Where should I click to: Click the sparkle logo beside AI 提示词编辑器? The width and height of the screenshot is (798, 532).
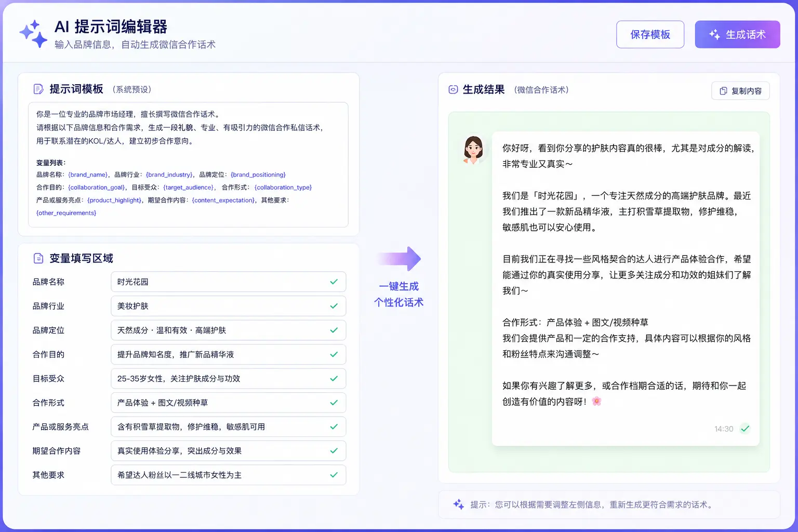pyautogui.click(x=33, y=34)
